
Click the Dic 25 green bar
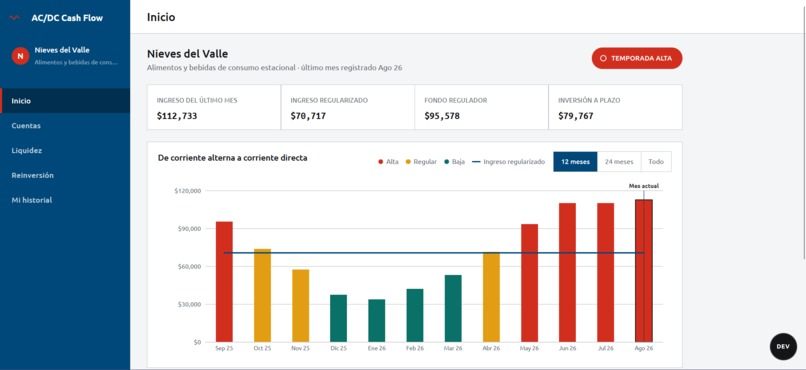pyautogui.click(x=339, y=319)
